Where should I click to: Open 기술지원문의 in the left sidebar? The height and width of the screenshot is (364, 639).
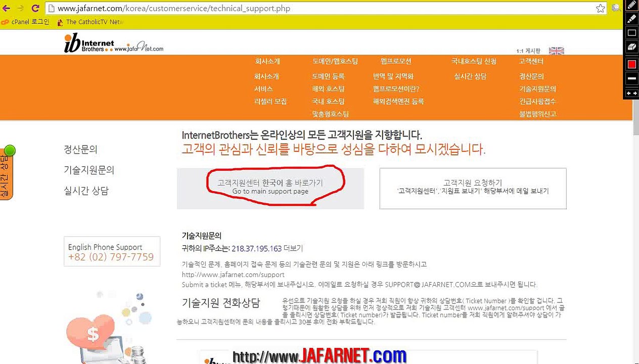89,170
